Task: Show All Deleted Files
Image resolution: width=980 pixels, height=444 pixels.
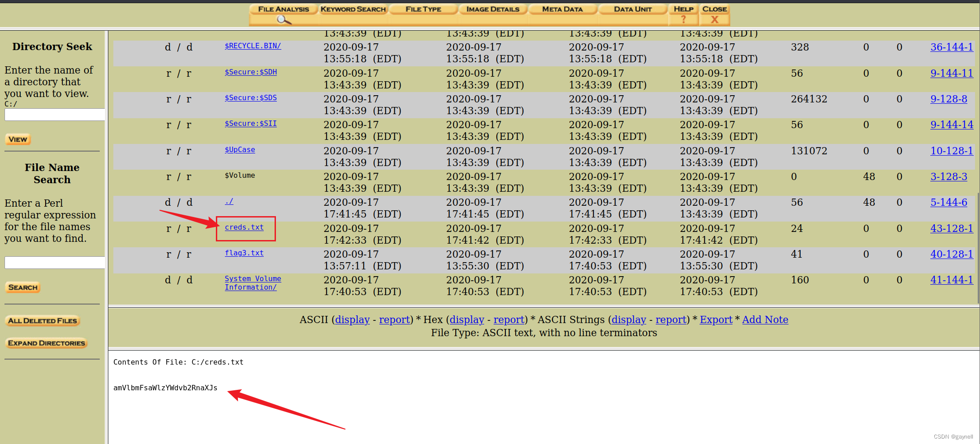Action: point(42,321)
